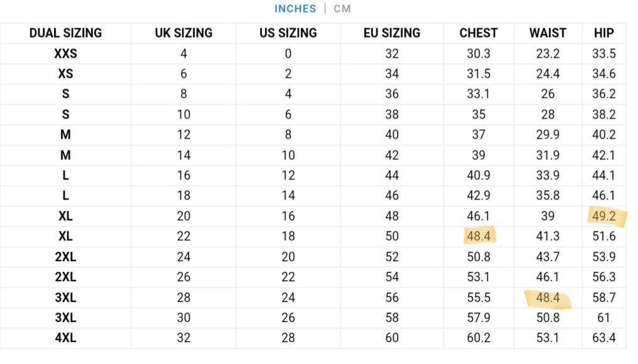This screenshot has height=364, width=638.
Task: Click the XXS size row label
Action: coord(65,53)
